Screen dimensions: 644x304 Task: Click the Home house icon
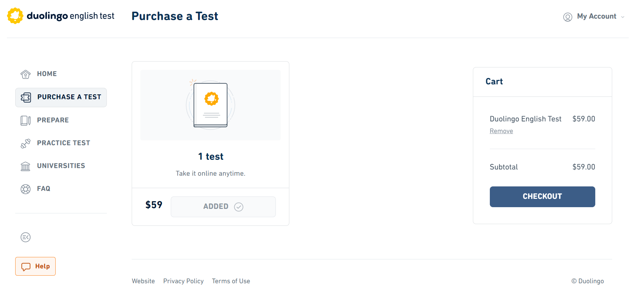click(x=26, y=74)
